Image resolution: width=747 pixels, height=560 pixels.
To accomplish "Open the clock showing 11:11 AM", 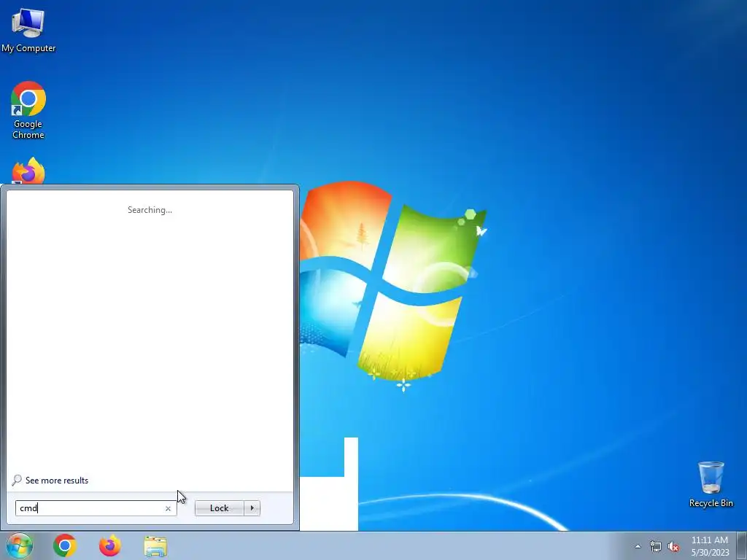I will (x=710, y=546).
